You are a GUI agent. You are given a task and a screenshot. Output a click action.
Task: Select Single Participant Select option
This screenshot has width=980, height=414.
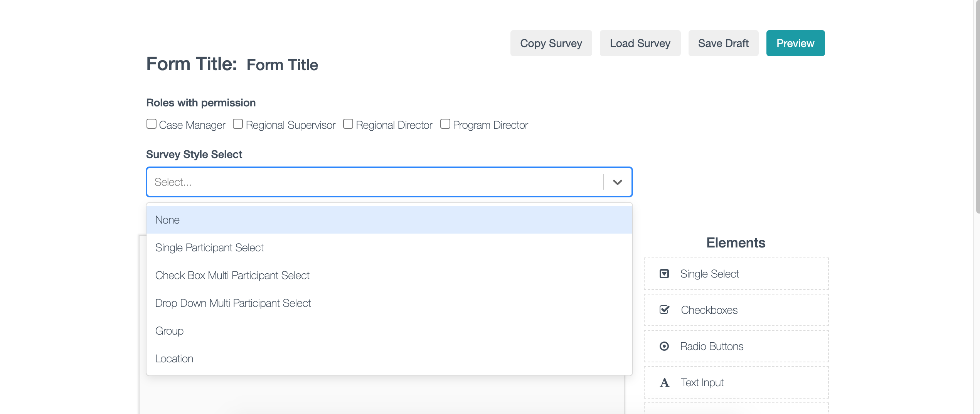tap(209, 247)
